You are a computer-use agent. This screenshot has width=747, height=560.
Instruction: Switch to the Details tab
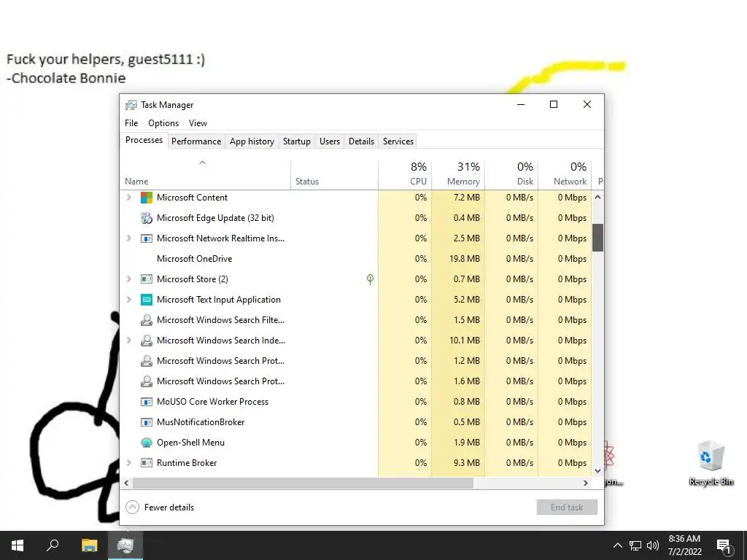click(x=361, y=141)
